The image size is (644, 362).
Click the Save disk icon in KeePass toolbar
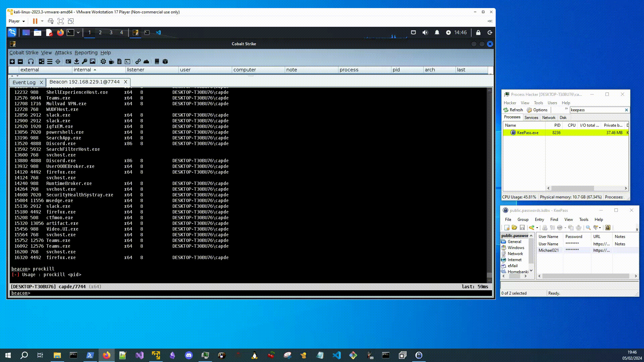522,228
